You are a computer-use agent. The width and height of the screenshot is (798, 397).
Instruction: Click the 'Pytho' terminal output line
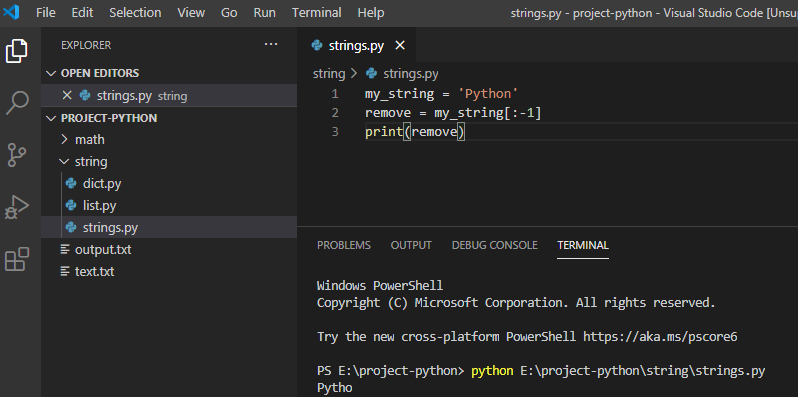tap(334, 388)
